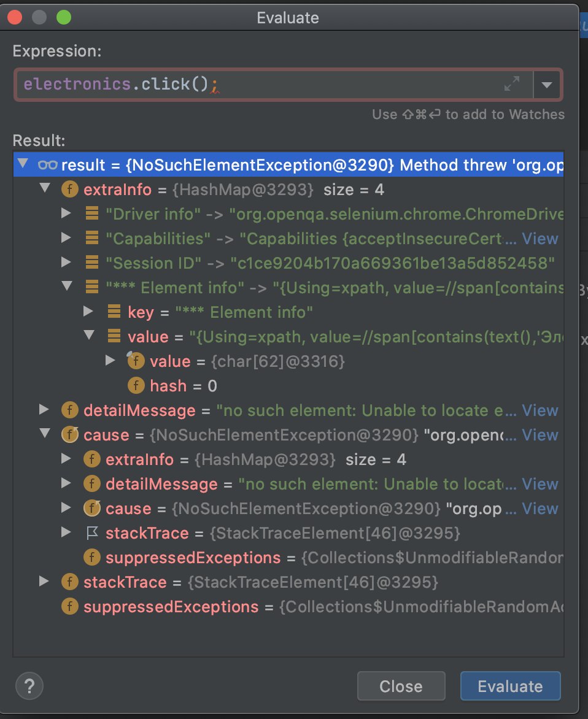Click the Evaluate button
This screenshot has height=719, width=588.
(x=510, y=686)
